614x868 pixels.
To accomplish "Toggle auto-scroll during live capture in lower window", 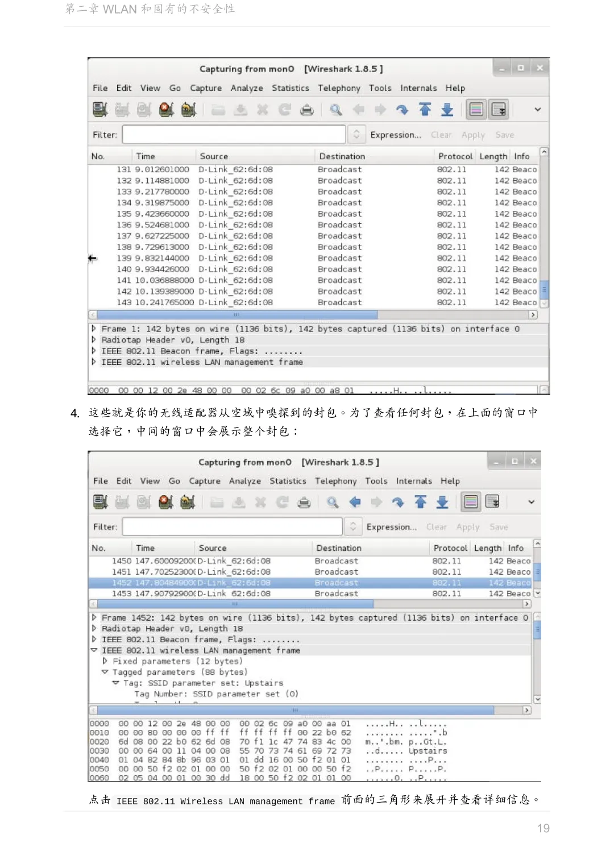I will (x=492, y=502).
